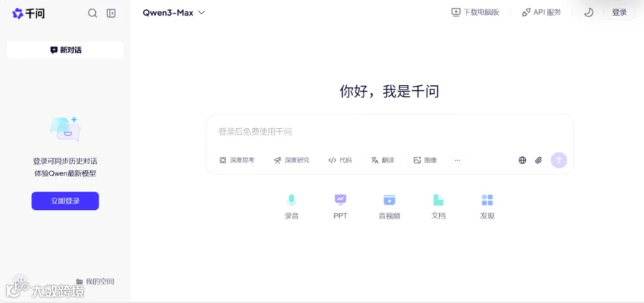Start a new chat with 新对话
Image resolution: width=644 pixels, height=303 pixels.
(x=65, y=50)
